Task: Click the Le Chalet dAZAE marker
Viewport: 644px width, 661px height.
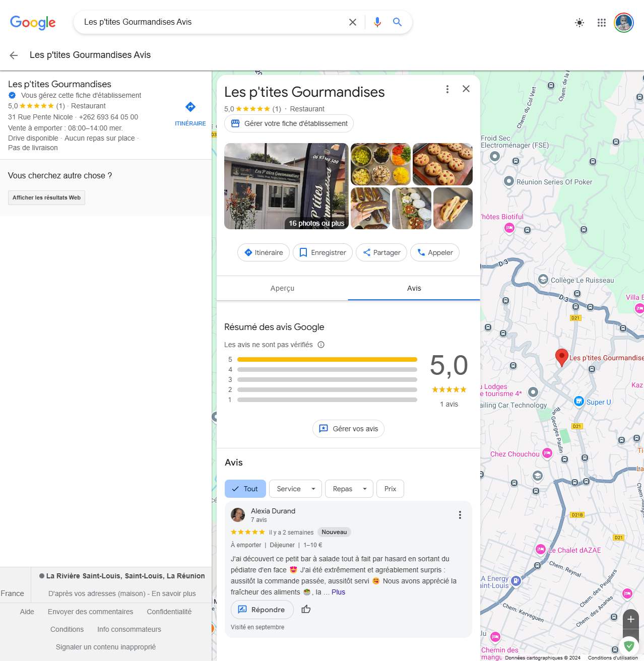Action: pos(541,549)
